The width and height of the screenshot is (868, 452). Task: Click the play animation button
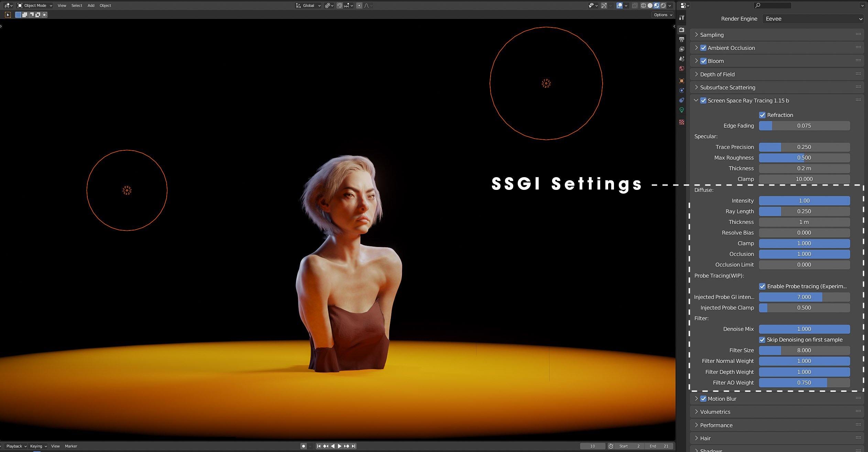[340, 446]
